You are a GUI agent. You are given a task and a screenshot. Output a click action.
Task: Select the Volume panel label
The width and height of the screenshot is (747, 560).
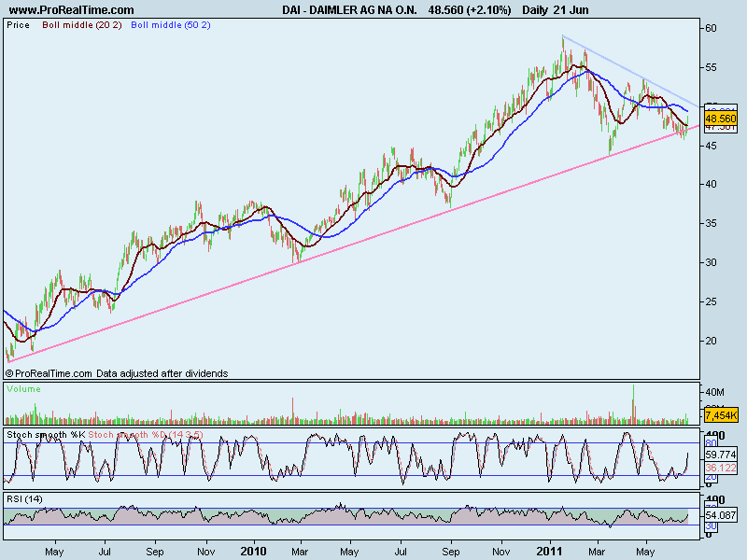(24, 389)
